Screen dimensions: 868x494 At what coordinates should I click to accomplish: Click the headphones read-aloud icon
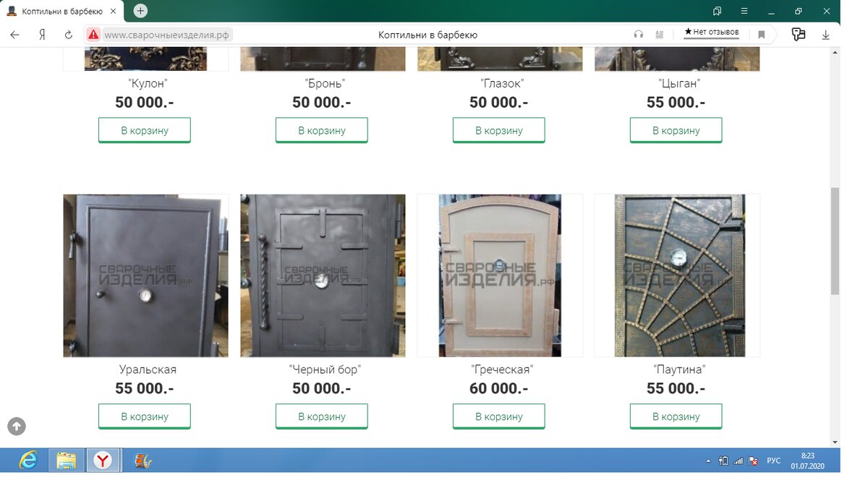(638, 35)
